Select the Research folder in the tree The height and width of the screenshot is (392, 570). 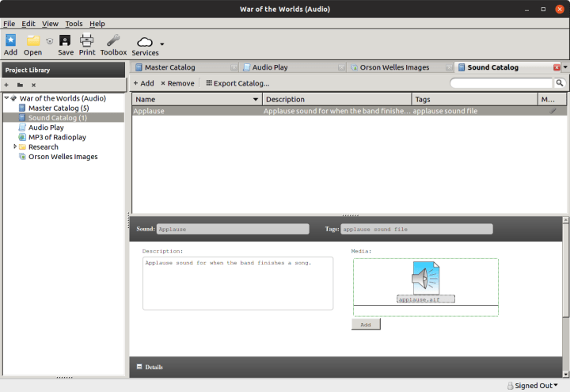(x=44, y=147)
